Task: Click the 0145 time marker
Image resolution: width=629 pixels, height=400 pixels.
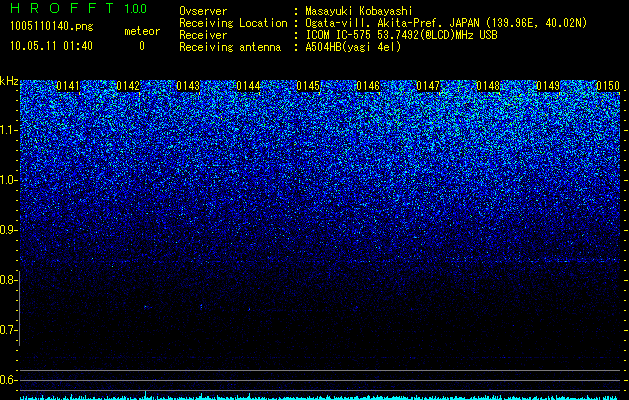Action: (x=308, y=86)
